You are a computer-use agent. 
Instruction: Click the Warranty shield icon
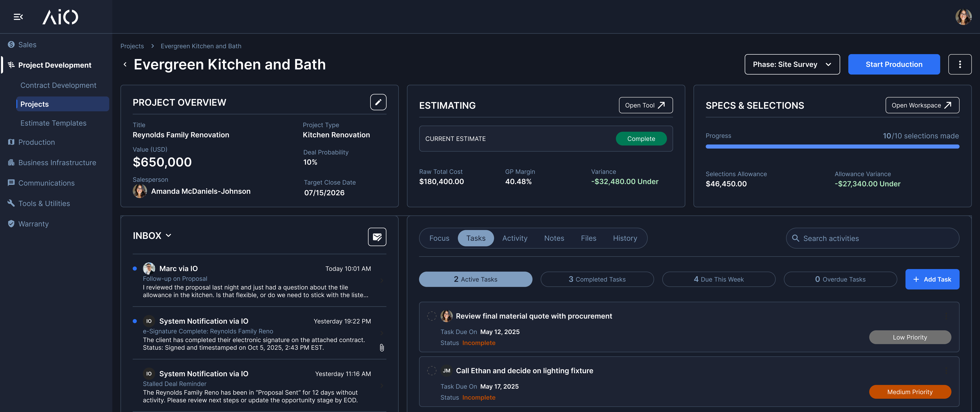pos(11,224)
